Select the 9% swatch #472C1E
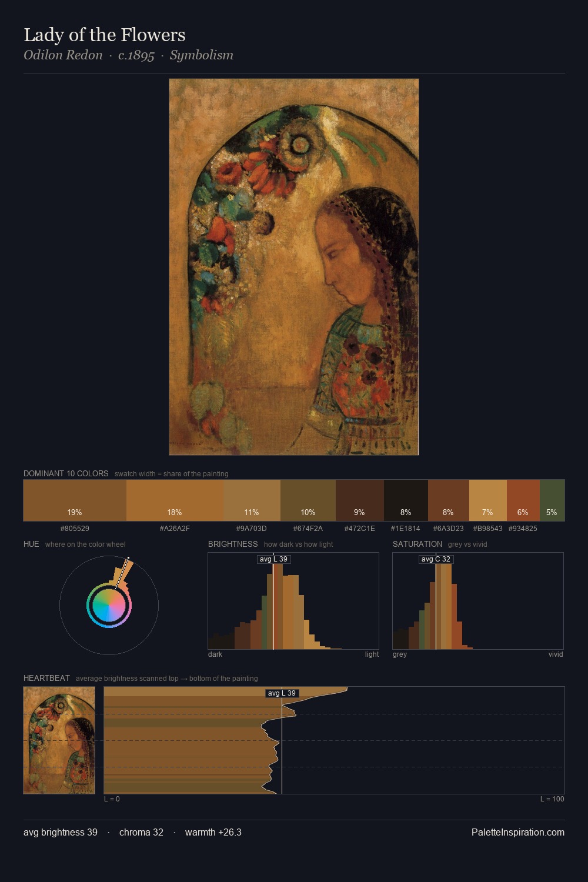The height and width of the screenshot is (882, 588). [359, 500]
